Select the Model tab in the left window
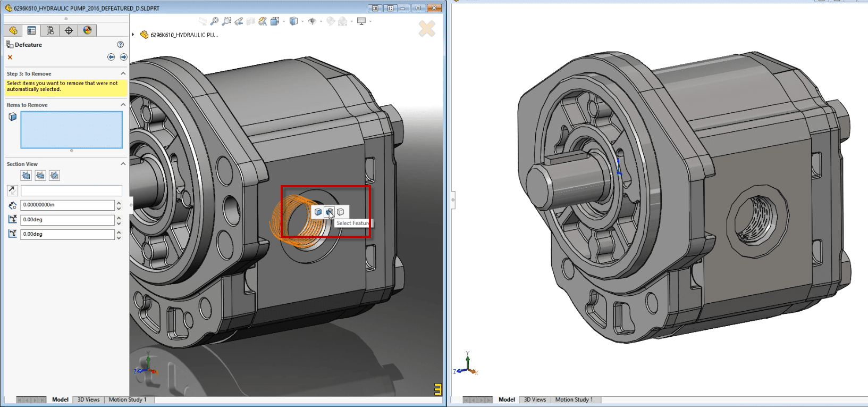Screen dimensions: 868x407 click(x=60, y=400)
